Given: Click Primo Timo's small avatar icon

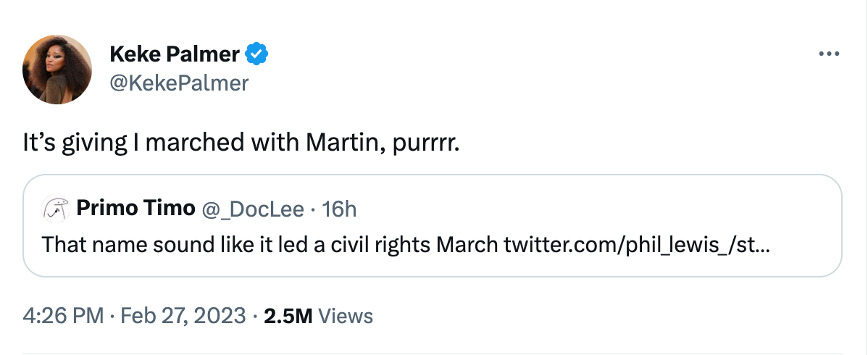Looking at the screenshot, I should coord(54,209).
